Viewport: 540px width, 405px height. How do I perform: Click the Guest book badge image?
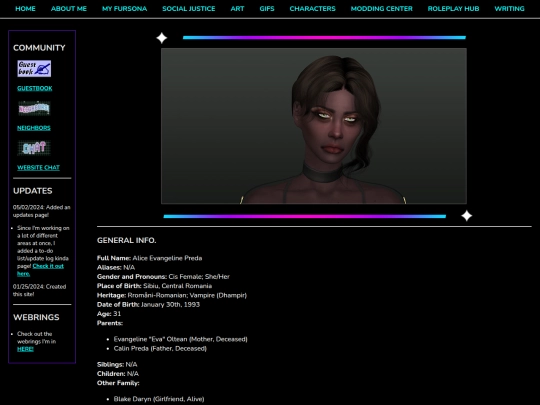(34, 69)
